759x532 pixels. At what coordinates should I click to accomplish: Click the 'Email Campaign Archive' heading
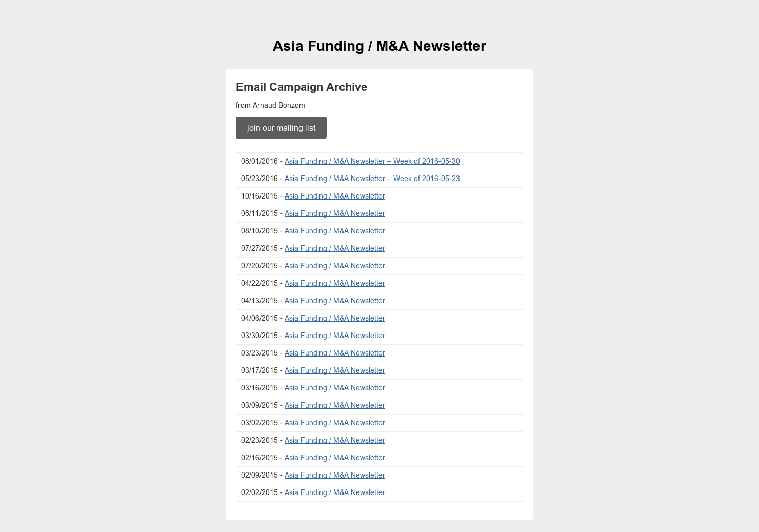point(302,87)
